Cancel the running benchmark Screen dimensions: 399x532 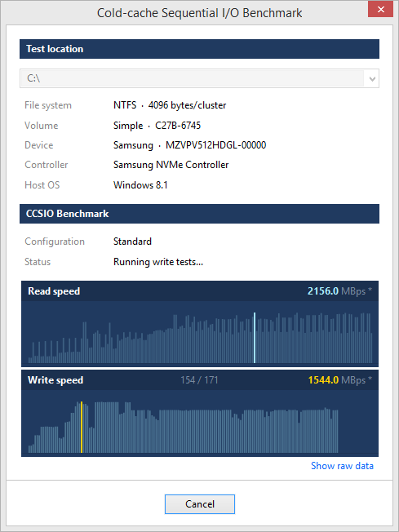199,503
